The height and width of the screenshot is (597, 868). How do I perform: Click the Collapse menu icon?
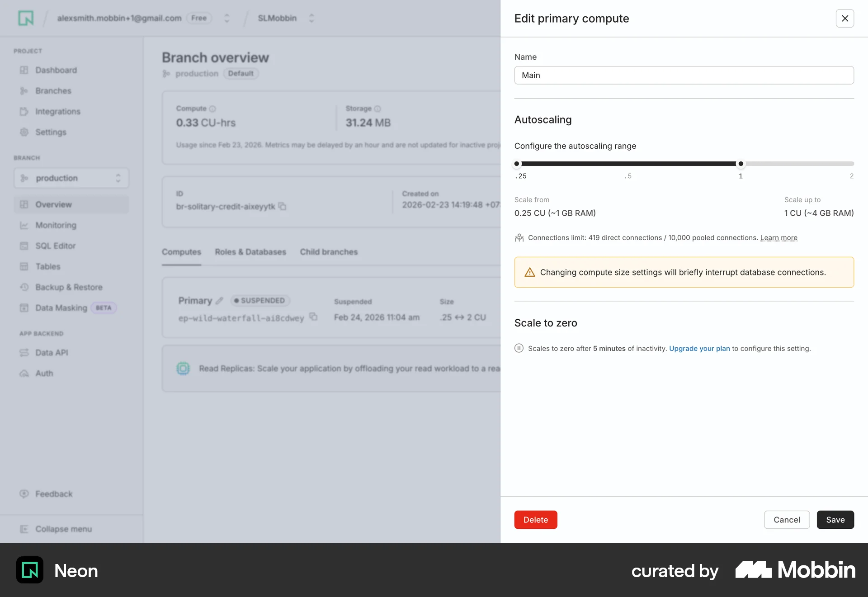pyautogui.click(x=24, y=529)
